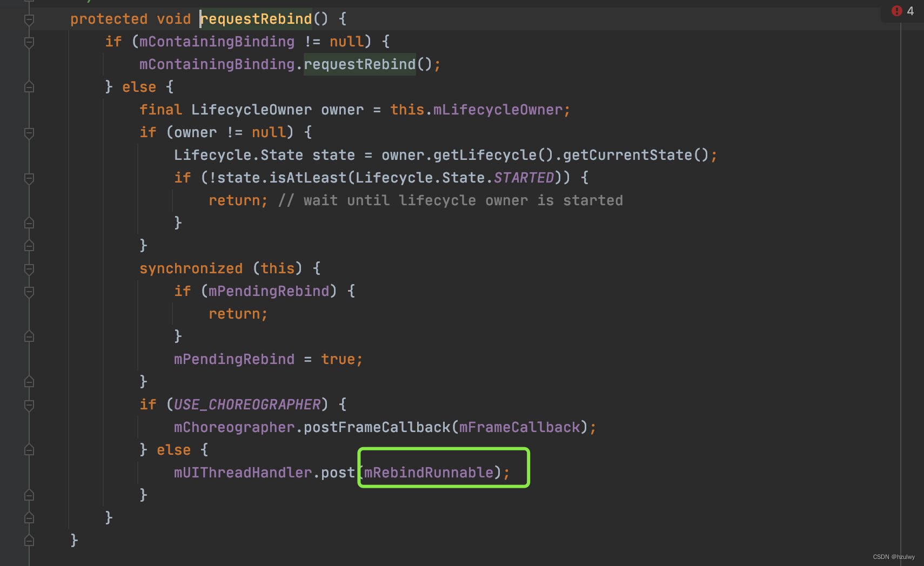
Task: Click the 'LifecycleOwner' type name
Action: [251, 110]
